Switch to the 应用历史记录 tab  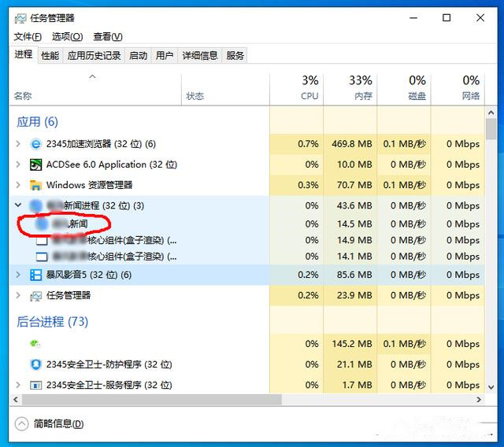pos(94,56)
